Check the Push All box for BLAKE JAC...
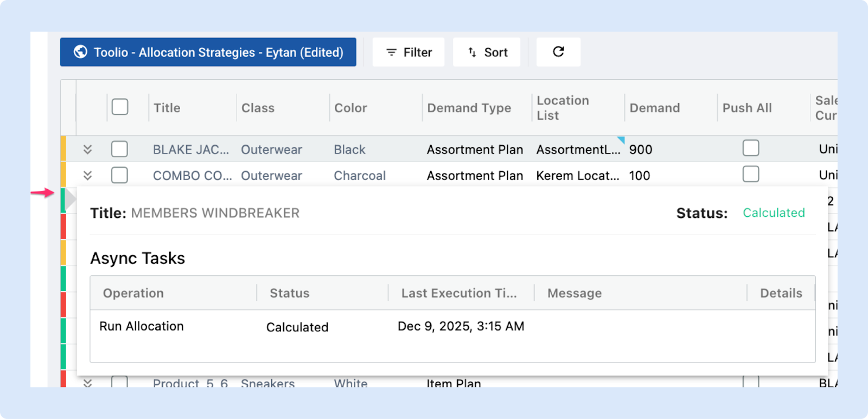Image resolution: width=868 pixels, height=419 pixels. (751, 149)
